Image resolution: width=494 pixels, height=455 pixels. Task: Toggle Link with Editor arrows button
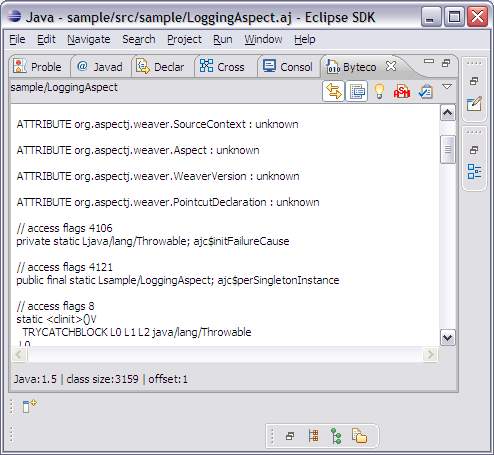click(333, 91)
